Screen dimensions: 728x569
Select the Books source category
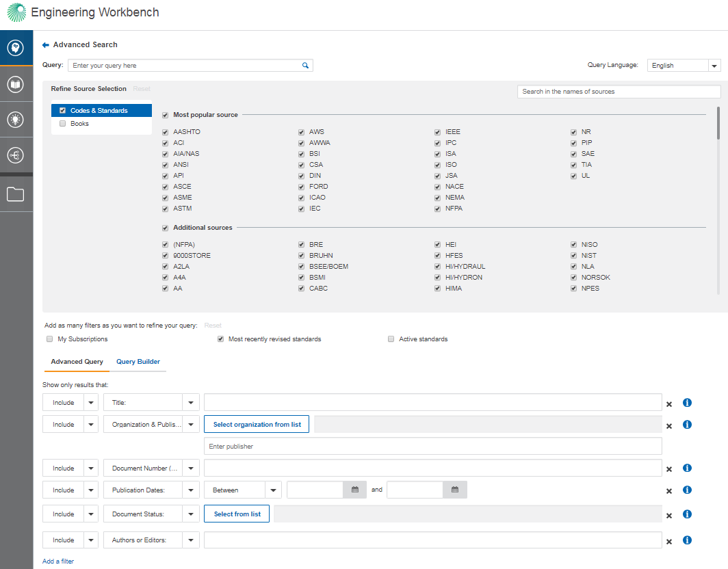(102, 124)
